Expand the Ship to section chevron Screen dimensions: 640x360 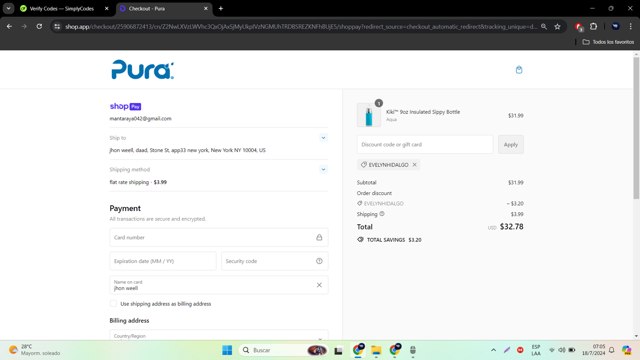click(x=323, y=138)
